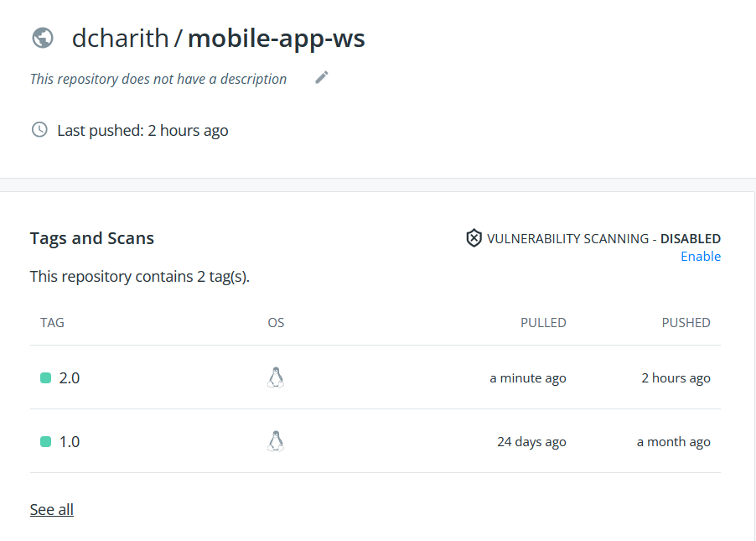This screenshot has width=756, height=541.
Task: Click the Tags and Scans heading
Action: pos(92,238)
